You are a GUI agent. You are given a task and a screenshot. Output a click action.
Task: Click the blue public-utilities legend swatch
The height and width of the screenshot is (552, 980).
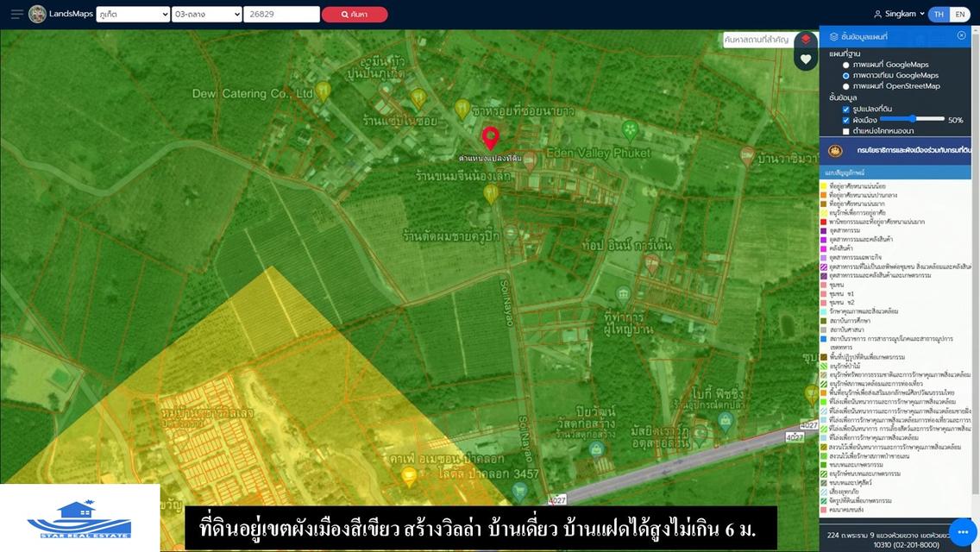[824, 339]
